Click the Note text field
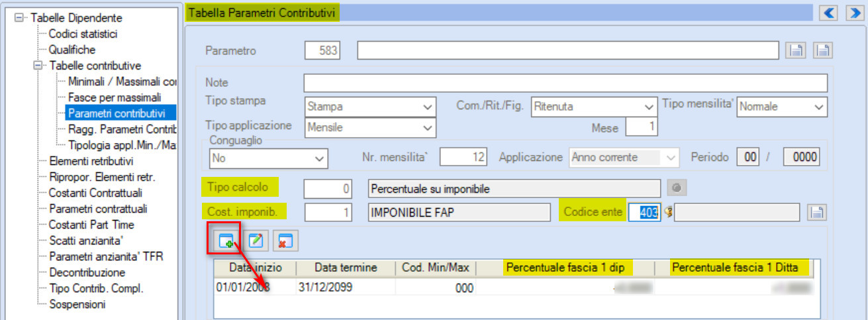The height and width of the screenshot is (320, 868). coord(566,83)
